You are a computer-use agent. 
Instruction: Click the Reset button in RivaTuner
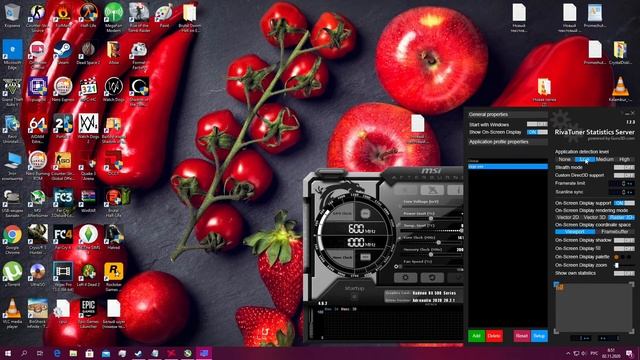pos(521,336)
